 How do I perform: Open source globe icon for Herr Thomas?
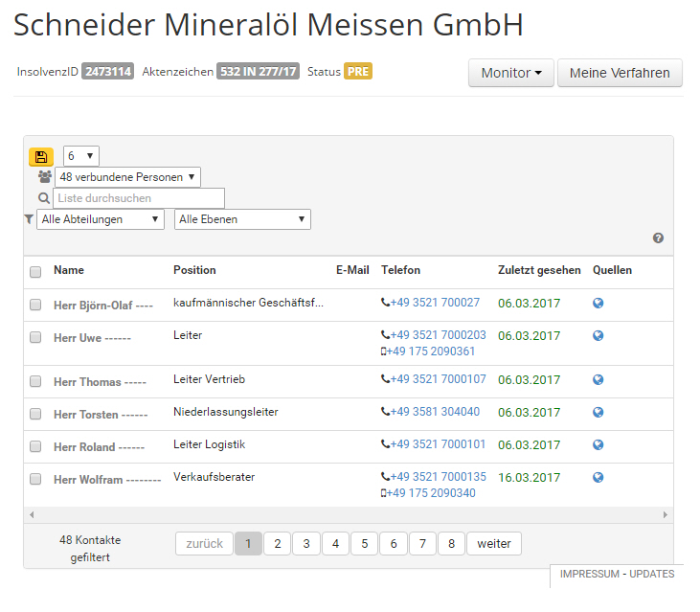pos(598,379)
